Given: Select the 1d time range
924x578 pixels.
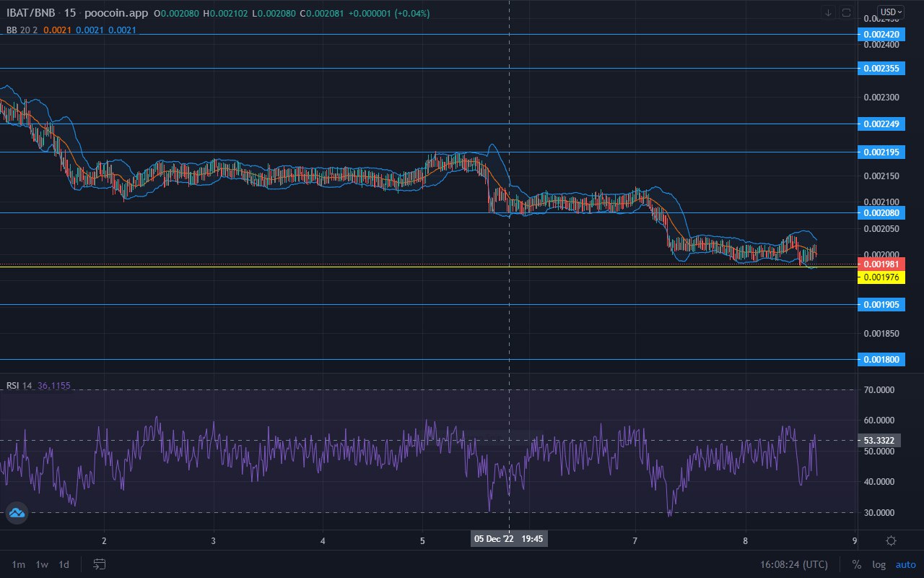Looking at the screenshot, I should 64,564.
